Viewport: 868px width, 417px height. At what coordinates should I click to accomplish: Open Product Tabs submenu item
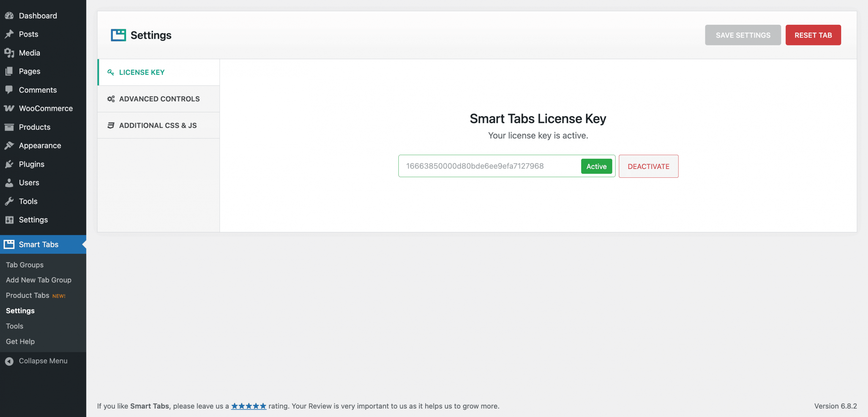[28, 295]
